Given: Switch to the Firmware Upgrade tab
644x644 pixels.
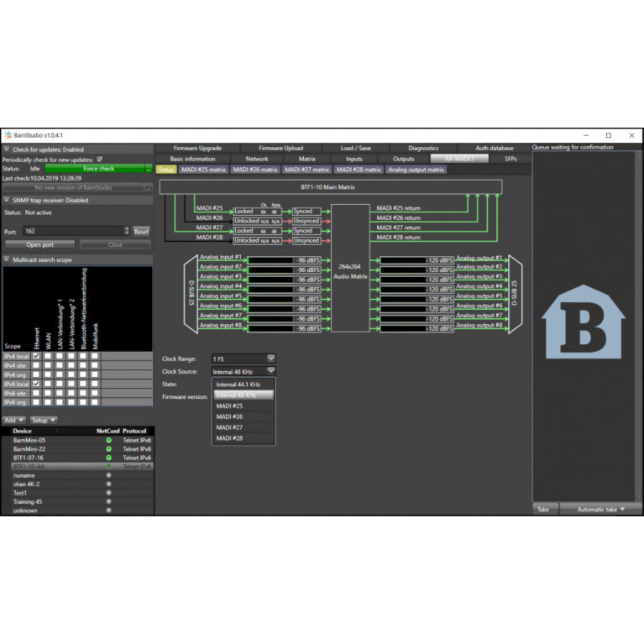Looking at the screenshot, I should 197,149.
